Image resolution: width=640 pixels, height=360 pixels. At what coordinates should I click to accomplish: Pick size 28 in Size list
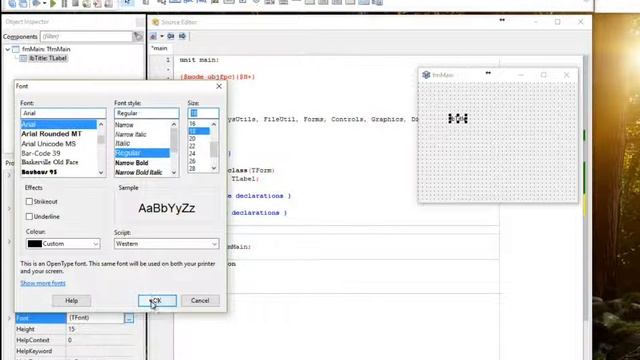[x=192, y=168]
